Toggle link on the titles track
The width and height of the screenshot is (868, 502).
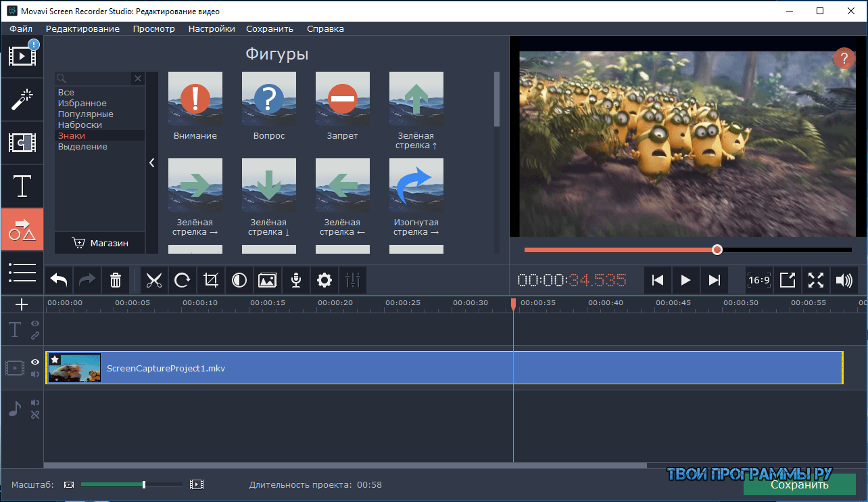pyautogui.click(x=35, y=336)
